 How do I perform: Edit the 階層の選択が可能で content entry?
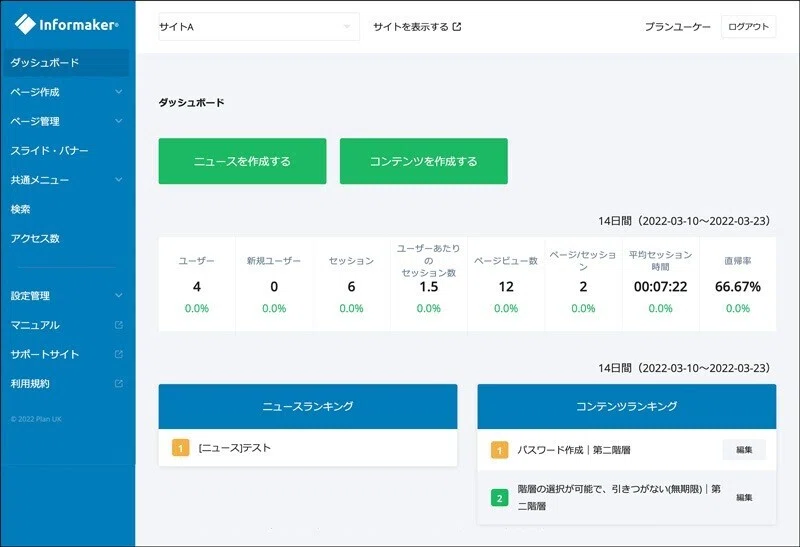[x=744, y=498]
